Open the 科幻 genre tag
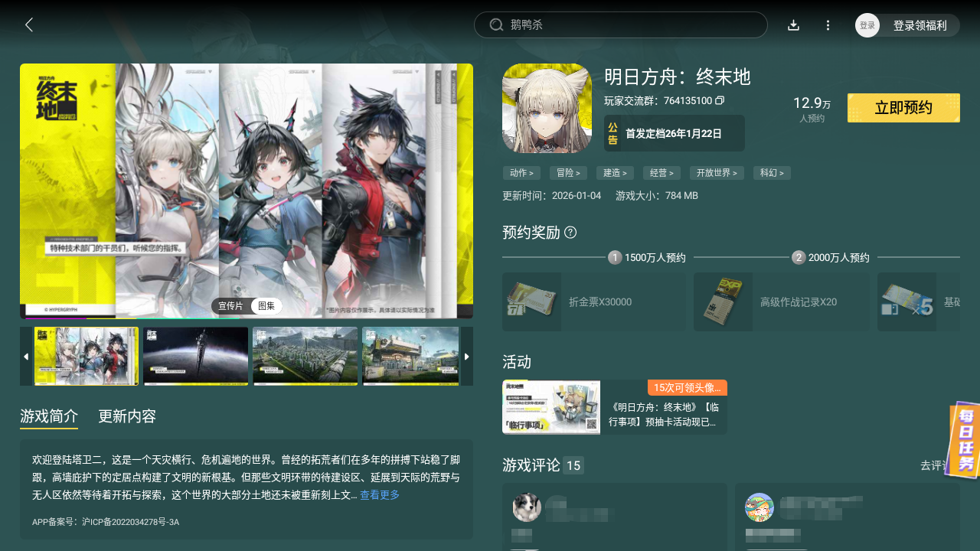The image size is (980, 551). [x=772, y=173]
